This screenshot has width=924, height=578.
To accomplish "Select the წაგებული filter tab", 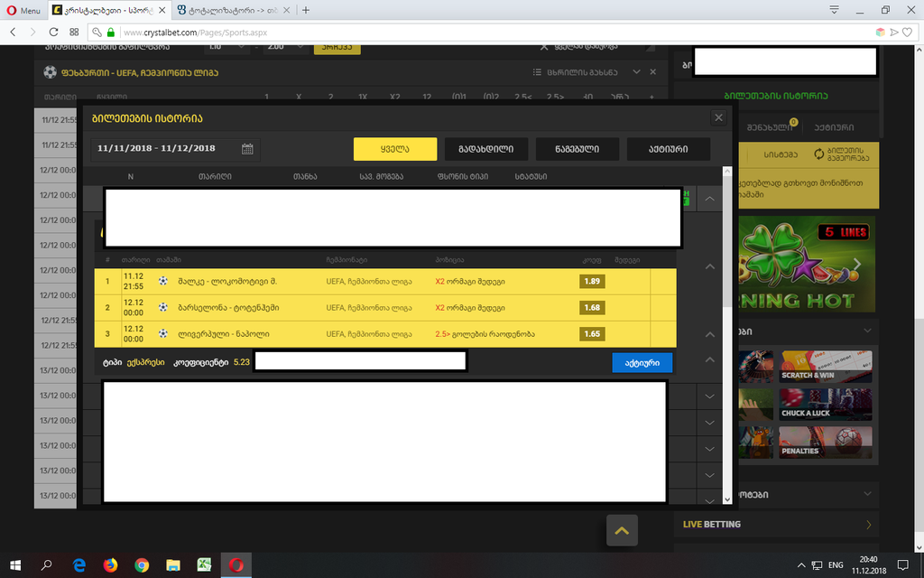I will coord(577,149).
